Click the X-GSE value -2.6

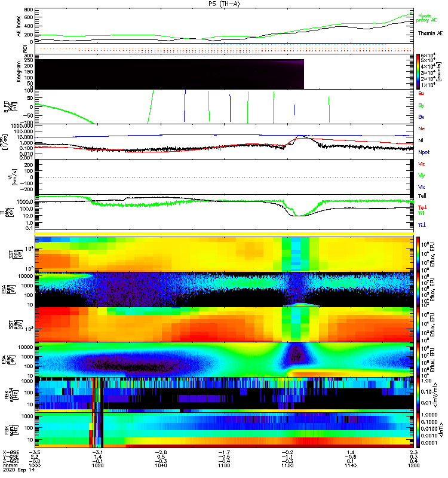point(161,453)
